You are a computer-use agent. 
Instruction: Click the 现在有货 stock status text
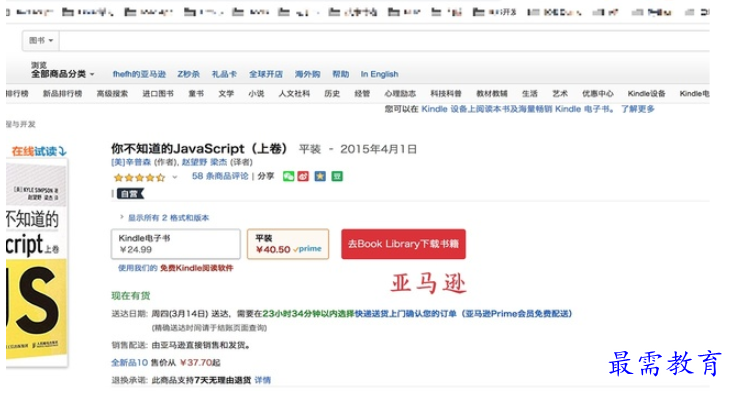130,296
